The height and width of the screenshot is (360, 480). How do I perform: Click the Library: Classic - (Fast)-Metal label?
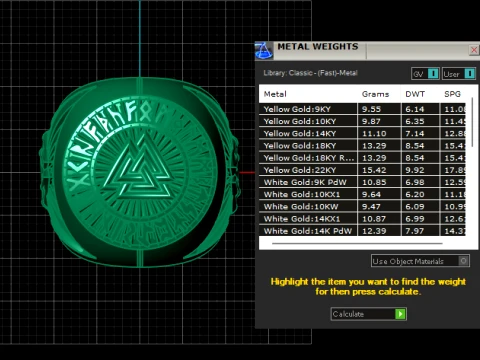(x=310, y=73)
